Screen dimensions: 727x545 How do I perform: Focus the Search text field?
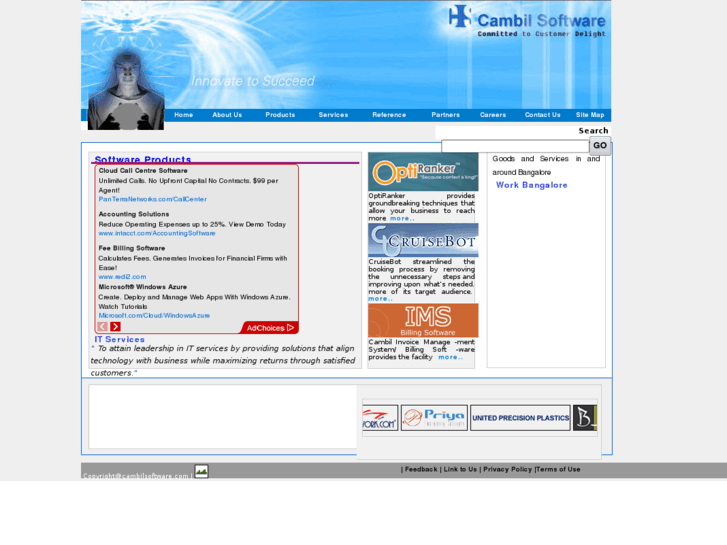515,146
